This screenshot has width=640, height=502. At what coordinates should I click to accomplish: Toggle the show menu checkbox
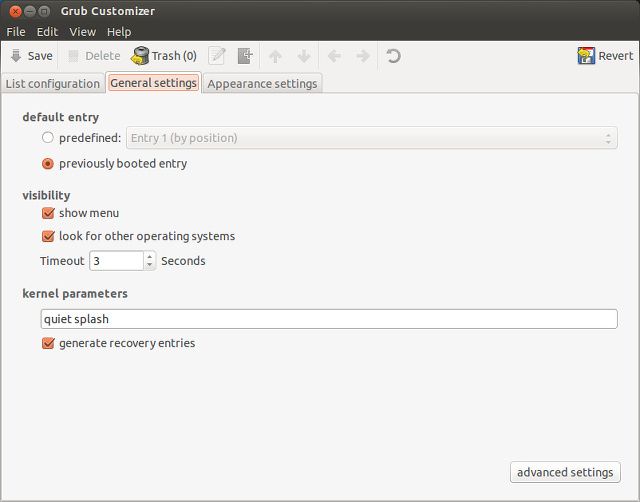coord(48,213)
